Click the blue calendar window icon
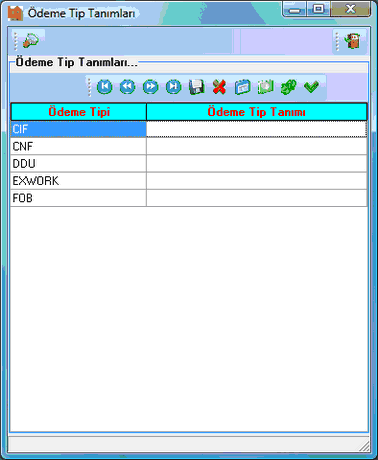 [242, 87]
